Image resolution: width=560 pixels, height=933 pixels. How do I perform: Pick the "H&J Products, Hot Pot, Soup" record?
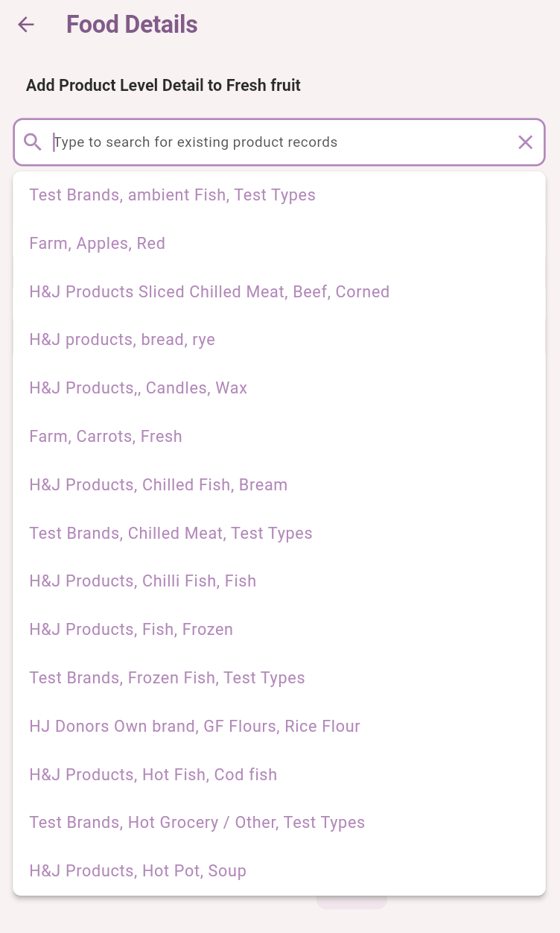coord(138,871)
